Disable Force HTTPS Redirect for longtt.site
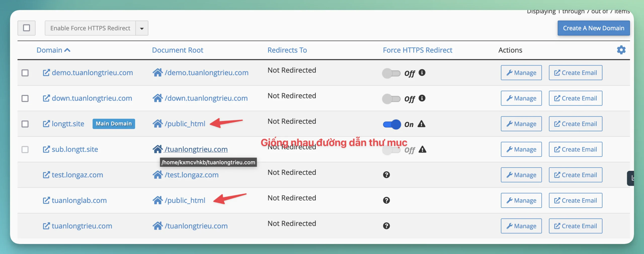Viewport: 644px width, 254px height. (392, 124)
